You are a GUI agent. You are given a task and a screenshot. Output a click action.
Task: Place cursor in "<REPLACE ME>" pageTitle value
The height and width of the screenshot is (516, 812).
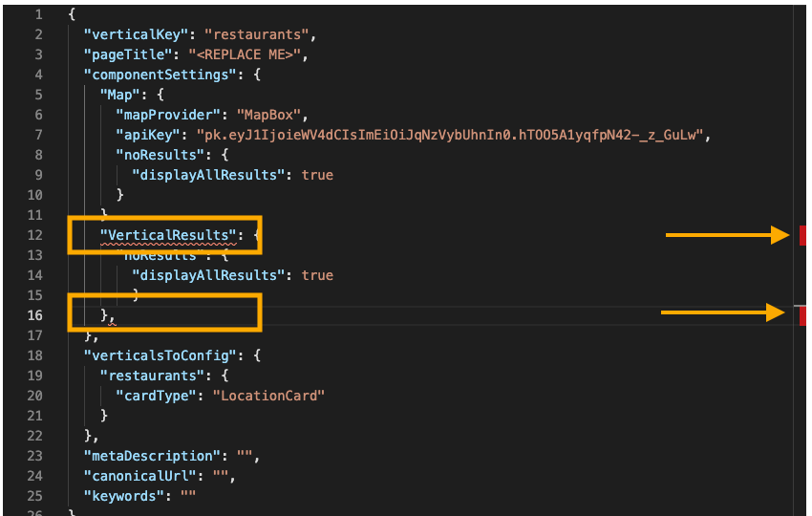point(244,54)
